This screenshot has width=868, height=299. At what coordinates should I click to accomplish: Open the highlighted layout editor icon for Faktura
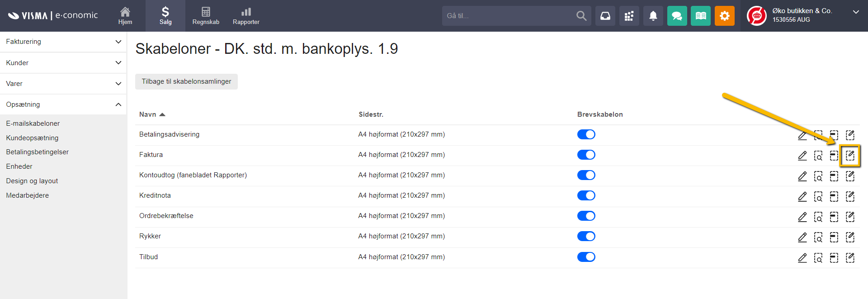coord(850,156)
